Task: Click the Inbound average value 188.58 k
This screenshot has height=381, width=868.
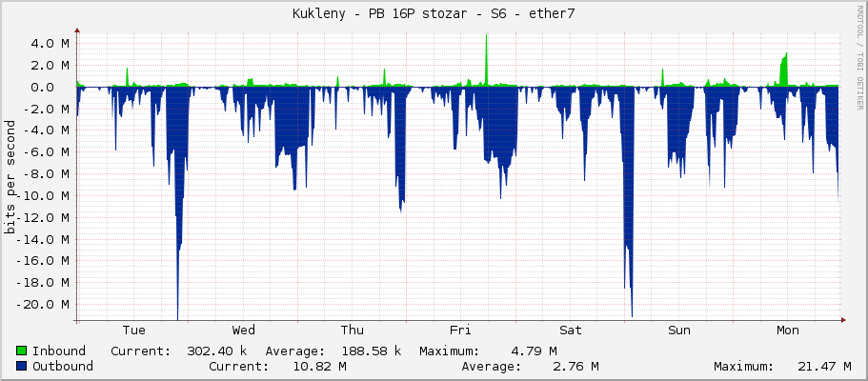Action: click(x=371, y=351)
